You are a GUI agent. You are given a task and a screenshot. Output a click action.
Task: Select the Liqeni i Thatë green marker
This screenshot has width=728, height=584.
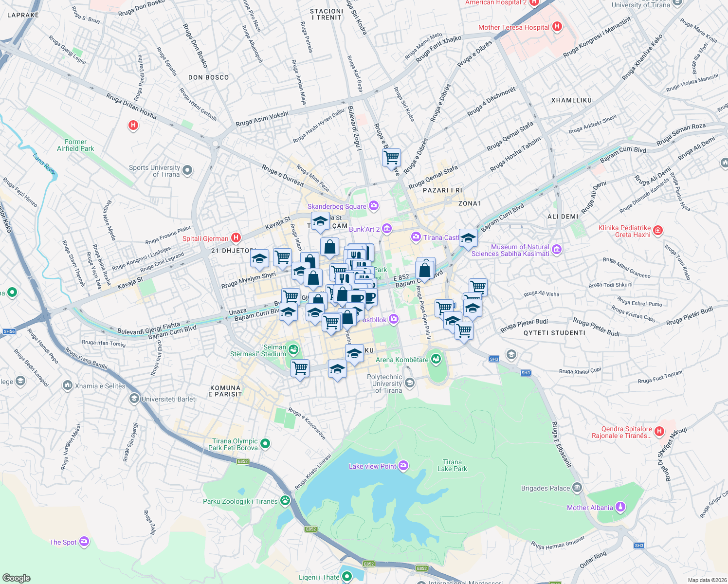346,577
